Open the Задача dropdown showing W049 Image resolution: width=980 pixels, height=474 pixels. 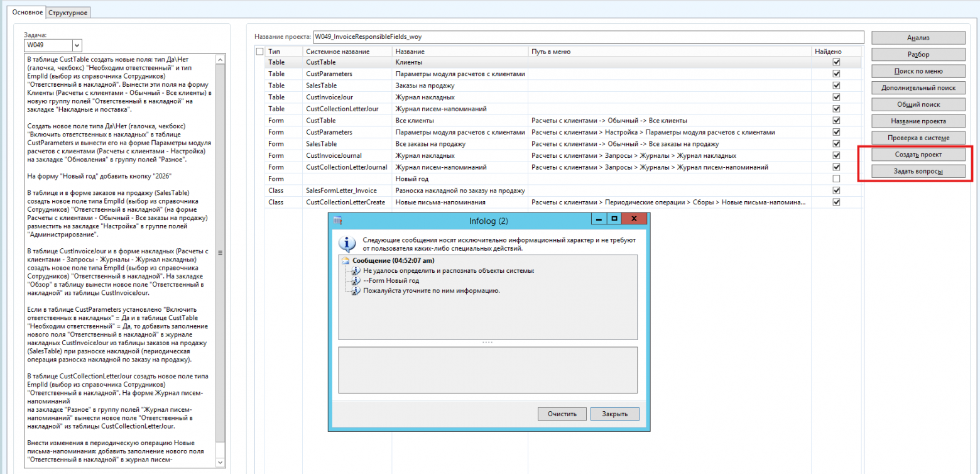click(77, 45)
